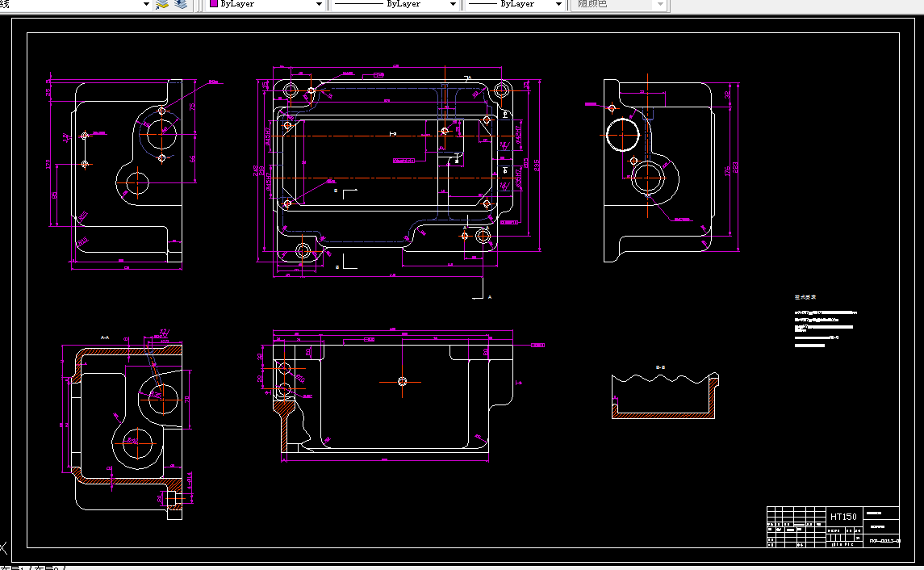Image resolution: width=924 pixels, height=570 pixels.
Task: Select the 235 overall height dimension text
Action: pos(537,166)
